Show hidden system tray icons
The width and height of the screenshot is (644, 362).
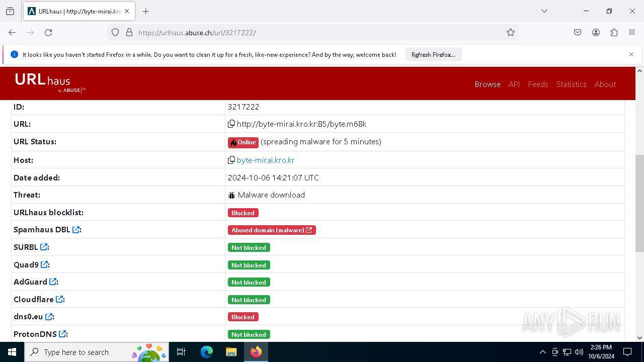click(x=542, y=352)
